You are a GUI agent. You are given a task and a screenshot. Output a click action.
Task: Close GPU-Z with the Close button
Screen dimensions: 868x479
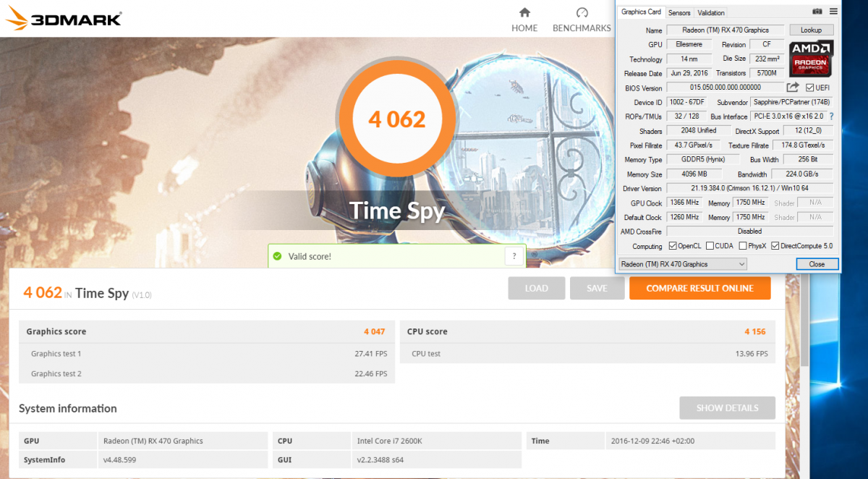point(817,264)
